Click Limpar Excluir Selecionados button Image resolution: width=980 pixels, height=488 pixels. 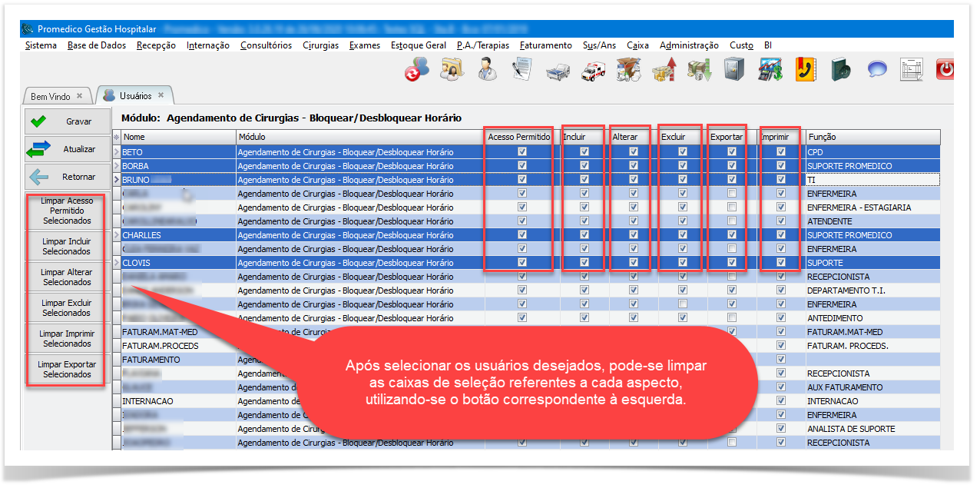[x=66, y=308]
